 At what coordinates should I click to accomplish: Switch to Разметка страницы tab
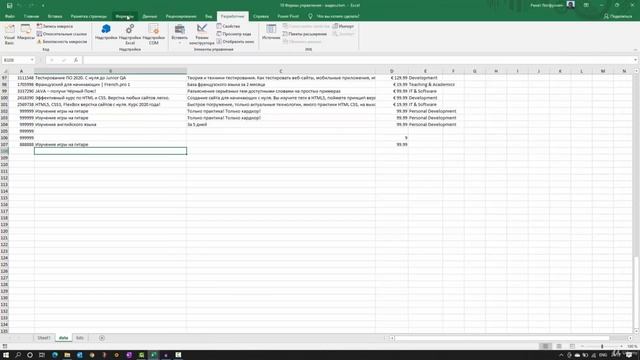pyautogui.click(x=89, y=16)
